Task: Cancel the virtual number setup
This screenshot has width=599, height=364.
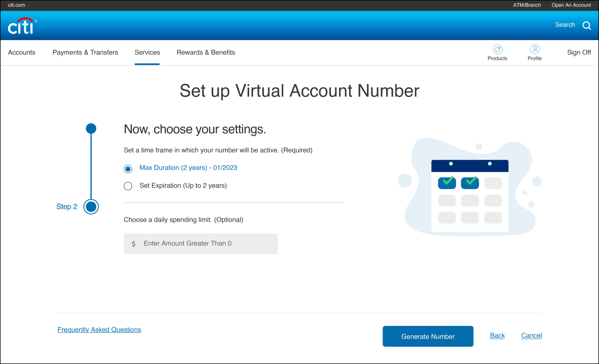Action: coord(531,335)
